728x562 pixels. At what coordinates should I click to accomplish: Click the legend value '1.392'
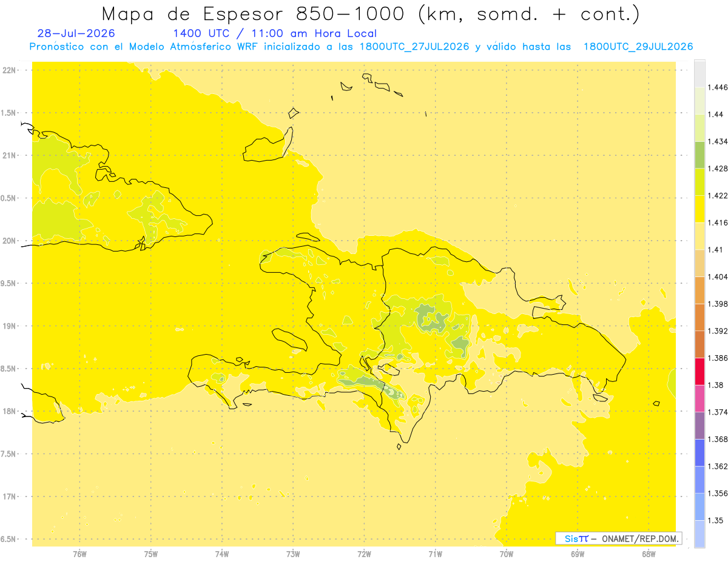pyautogui.click(x=719, y=331)
